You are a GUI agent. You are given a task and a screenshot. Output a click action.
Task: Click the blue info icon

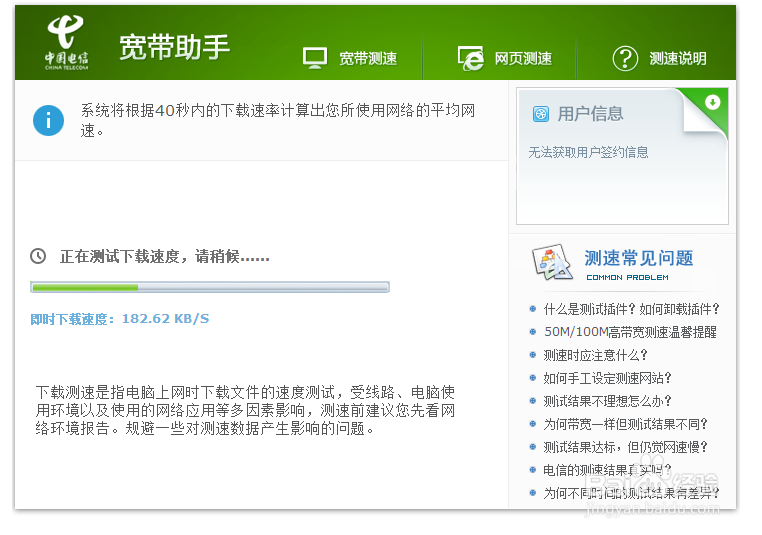coord(48,120)
